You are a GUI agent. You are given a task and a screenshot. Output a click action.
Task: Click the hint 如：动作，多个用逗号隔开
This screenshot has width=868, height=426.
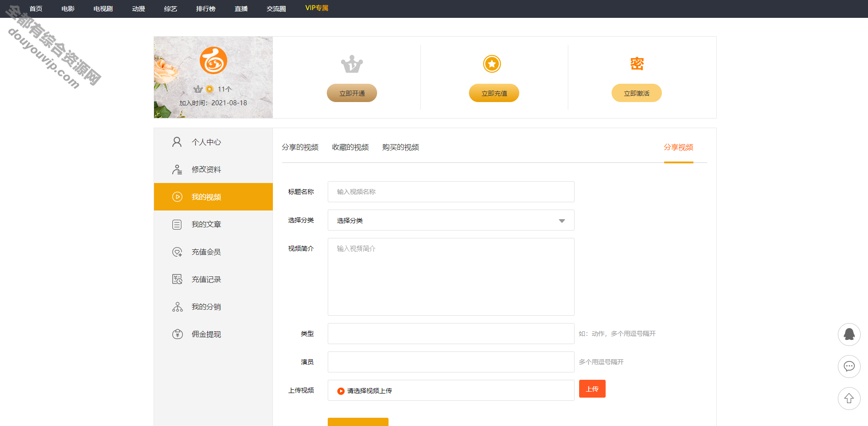[x=617, y=334]
